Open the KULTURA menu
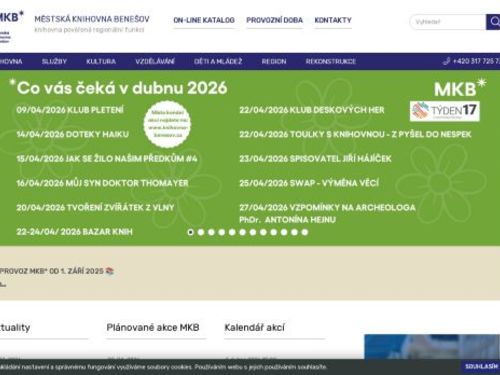 [101, 62]
